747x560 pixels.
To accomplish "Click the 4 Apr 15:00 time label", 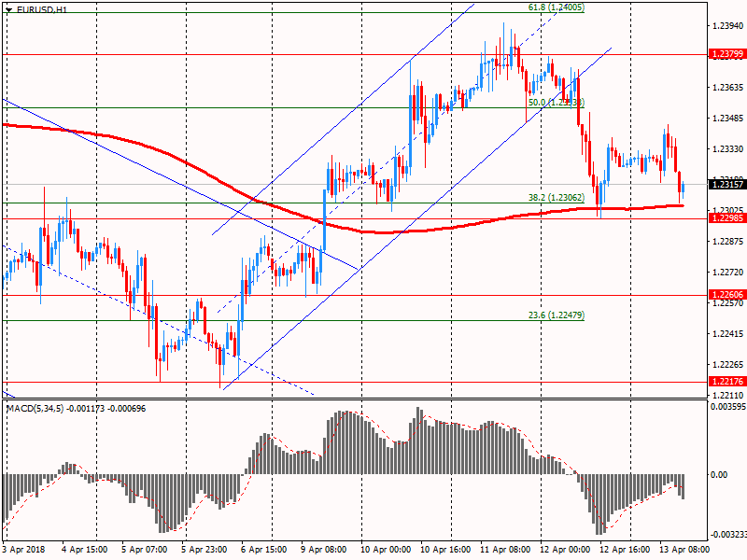I will click(x=85, y=550).
